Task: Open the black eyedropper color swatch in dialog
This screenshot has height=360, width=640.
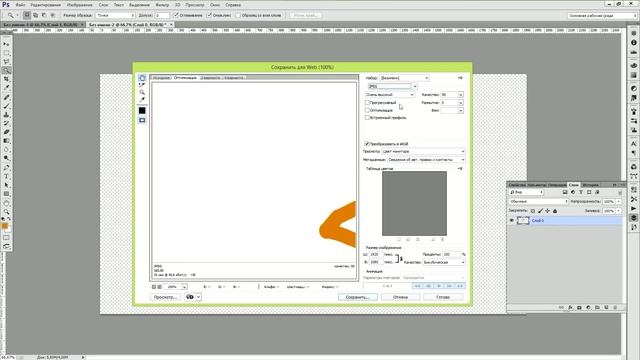Action: tap(142, 111)
